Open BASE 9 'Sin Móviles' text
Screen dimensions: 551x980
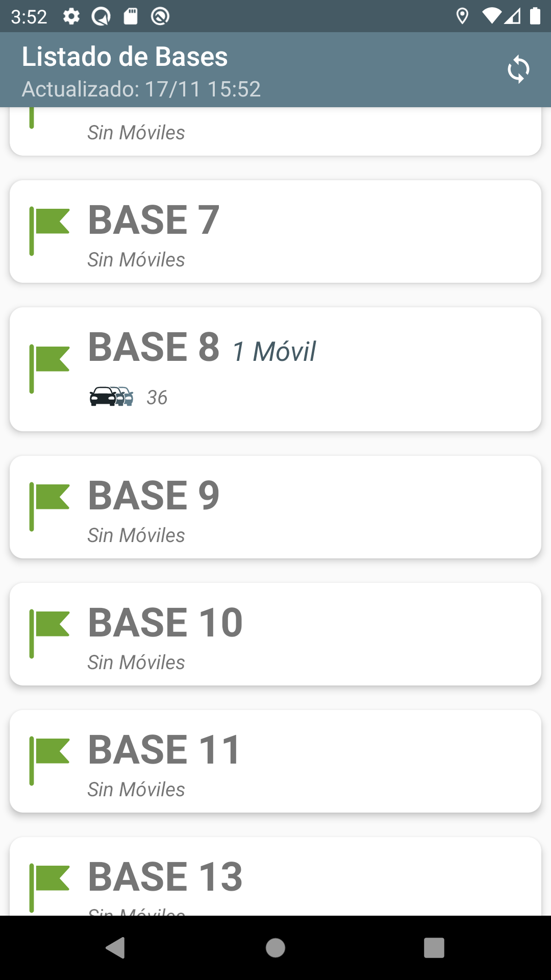(x=136, y=535)
